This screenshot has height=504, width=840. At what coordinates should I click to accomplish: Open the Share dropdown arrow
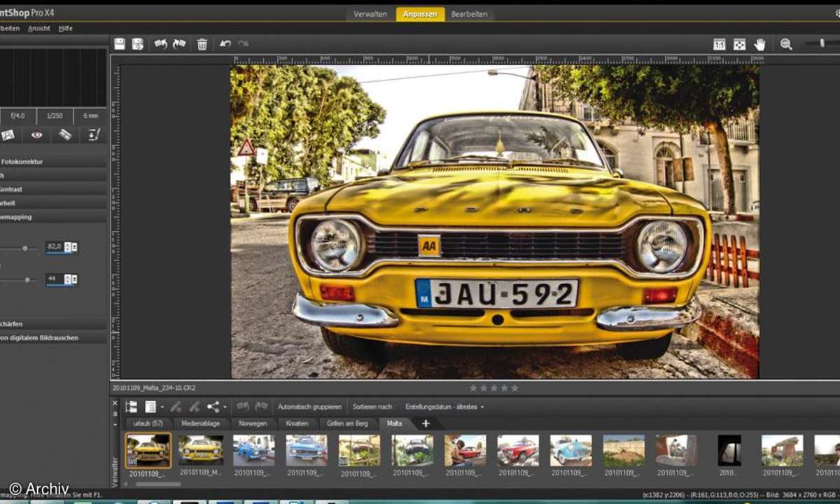pos(225,407)
